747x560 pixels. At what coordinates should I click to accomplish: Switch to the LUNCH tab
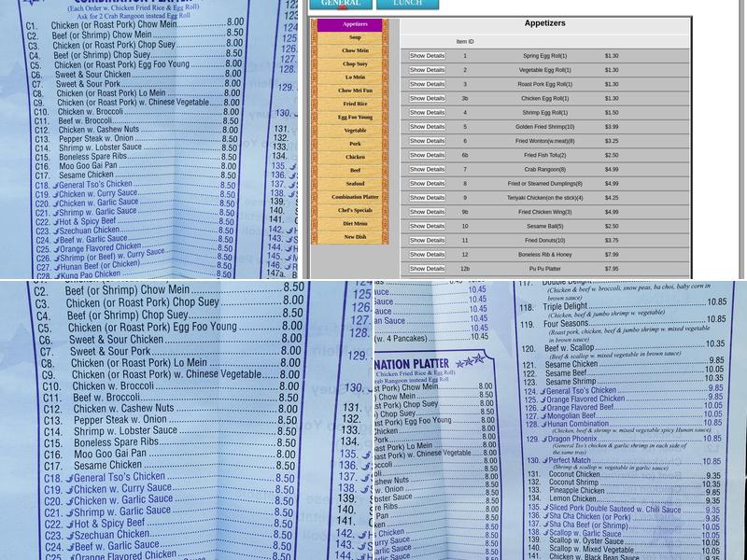tap(407, 4)
